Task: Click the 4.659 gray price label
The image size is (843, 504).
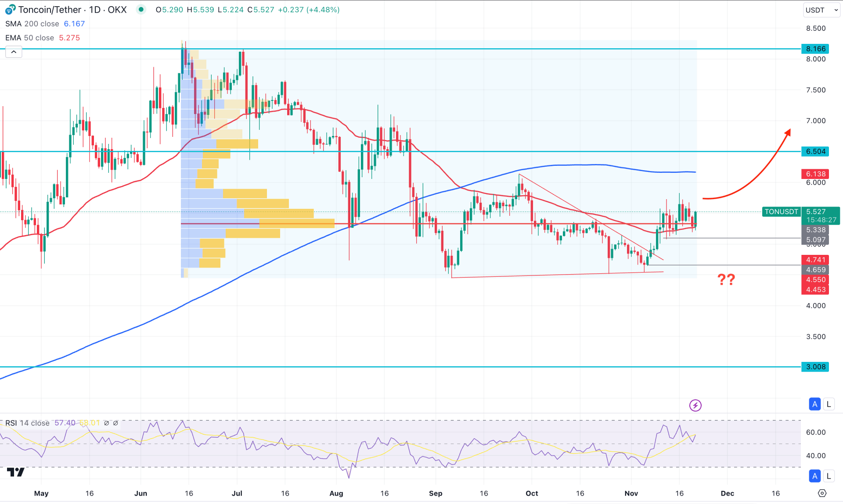Action: 815,270
